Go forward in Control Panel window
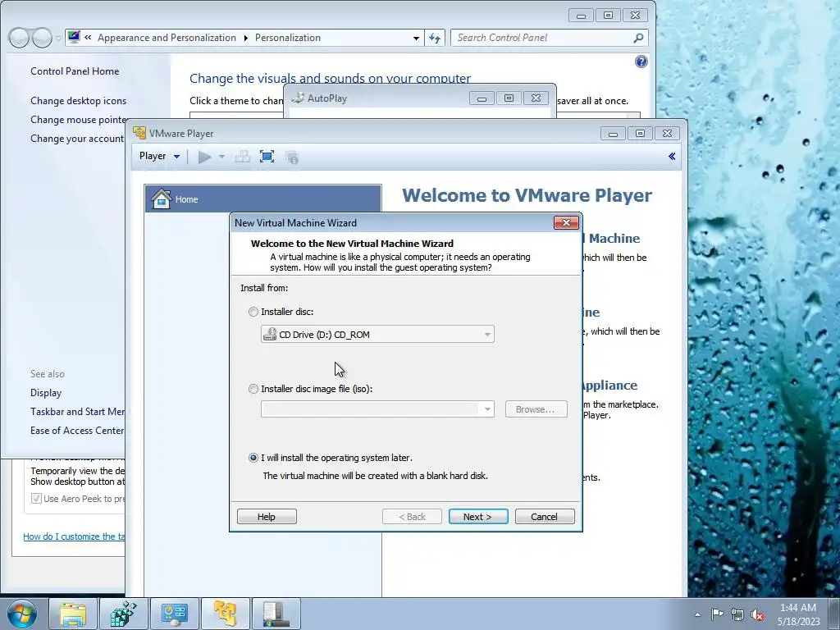This screenshot has height=630, width=840. click(43, 38)
